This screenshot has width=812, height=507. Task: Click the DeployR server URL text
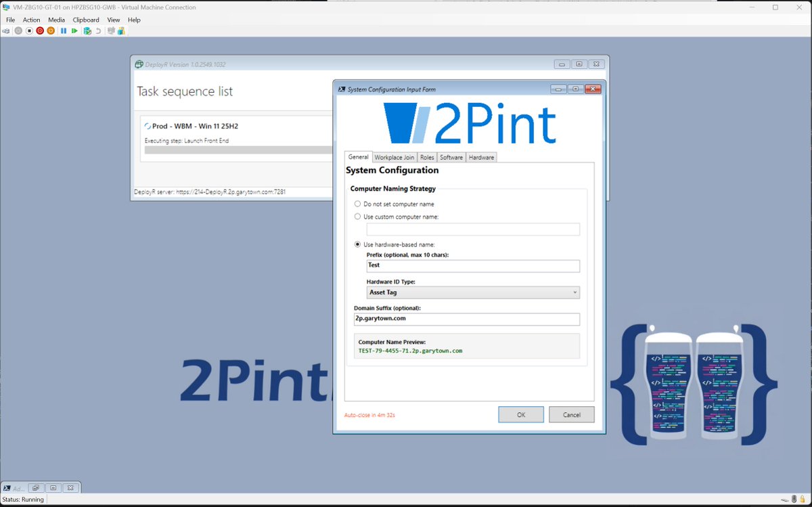[210, 192]
